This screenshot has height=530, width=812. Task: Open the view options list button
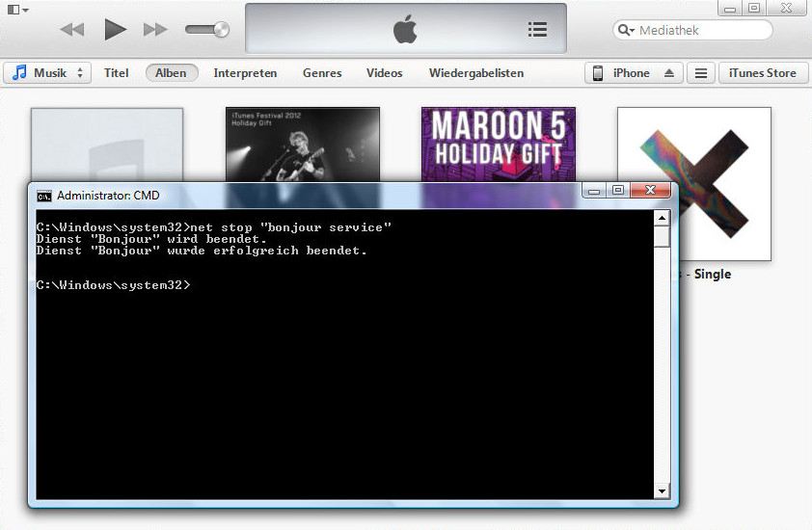click(x=701, y=73)
